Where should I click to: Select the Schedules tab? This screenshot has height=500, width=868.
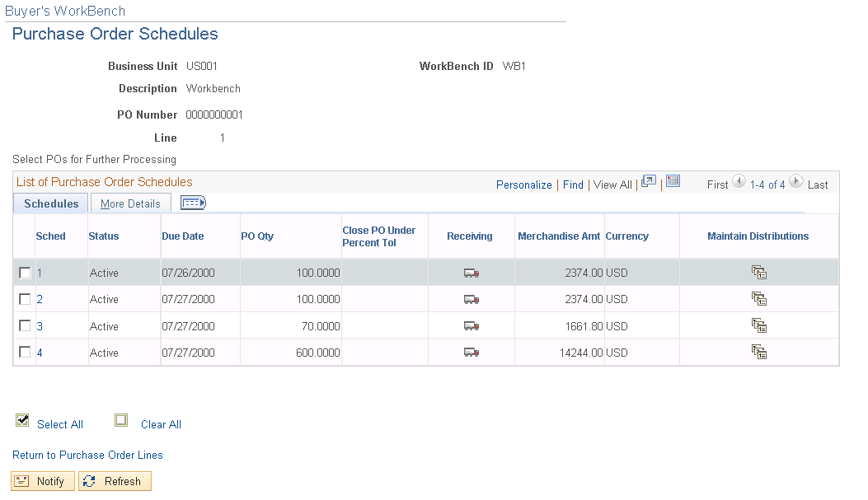pyautogui.click(x=50, y=203)
